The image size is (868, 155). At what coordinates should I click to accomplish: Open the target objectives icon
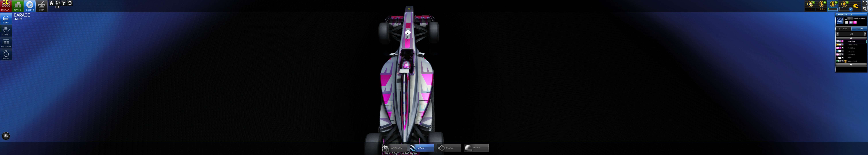(x=58, y=3)
